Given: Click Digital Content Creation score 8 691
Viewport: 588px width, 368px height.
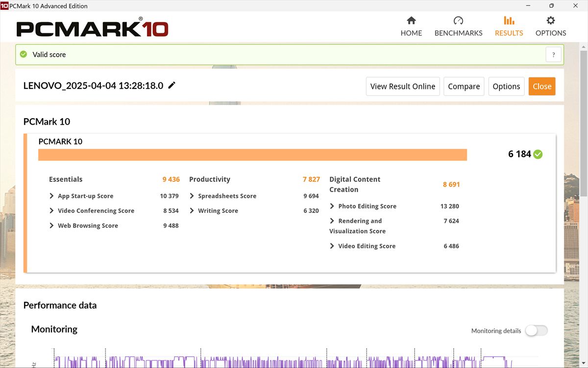Looking at the screenshot, I should (451, 184).
